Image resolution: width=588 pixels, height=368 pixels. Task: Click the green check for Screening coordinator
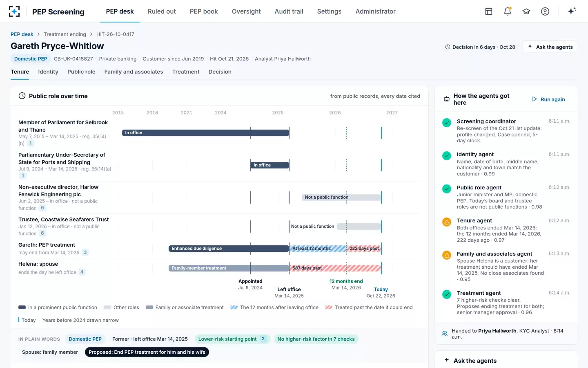coord(447,122)
